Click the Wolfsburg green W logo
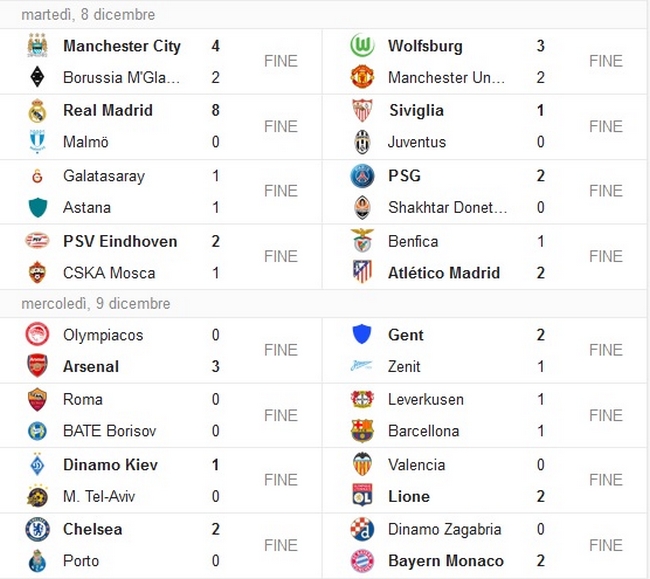 [x=362, y=45]
